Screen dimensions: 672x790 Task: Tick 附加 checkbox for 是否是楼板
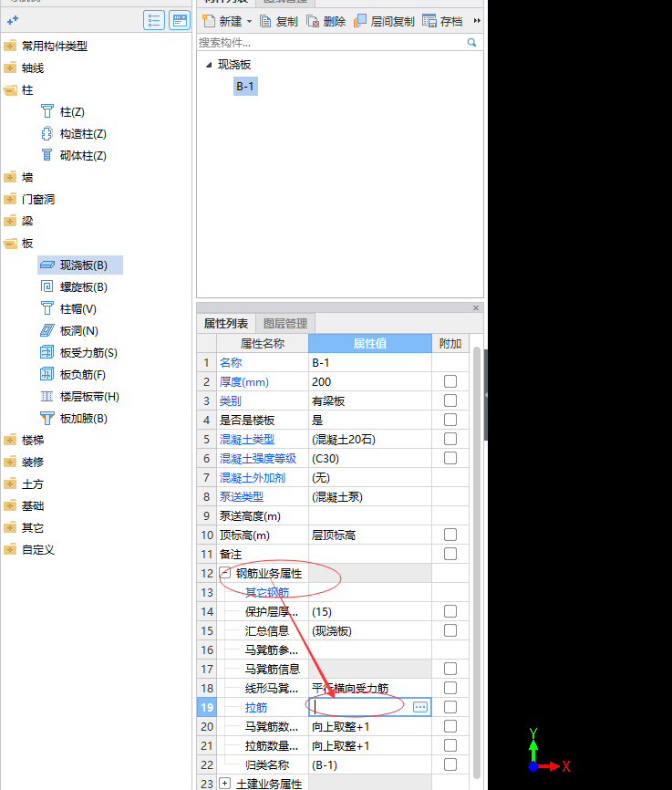pyautogui.click(x=450, y=420)
